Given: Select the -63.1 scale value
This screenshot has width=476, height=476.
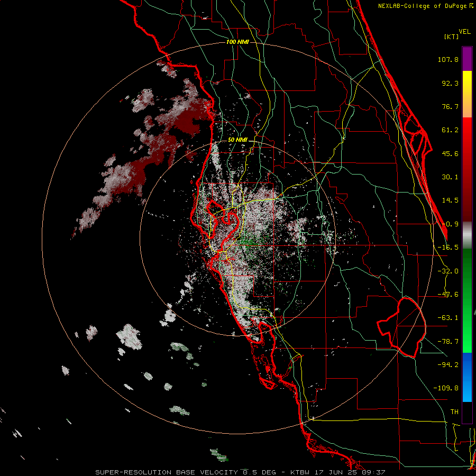Looking at the screenshot, I should pyautogui.click(x=448, y=318).
